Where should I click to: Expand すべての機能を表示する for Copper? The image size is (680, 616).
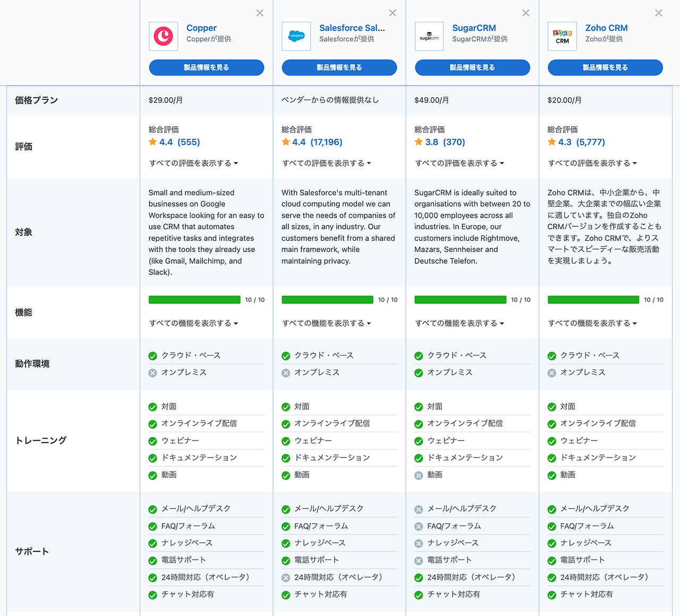pyautogui.click(x=194, y=323)
